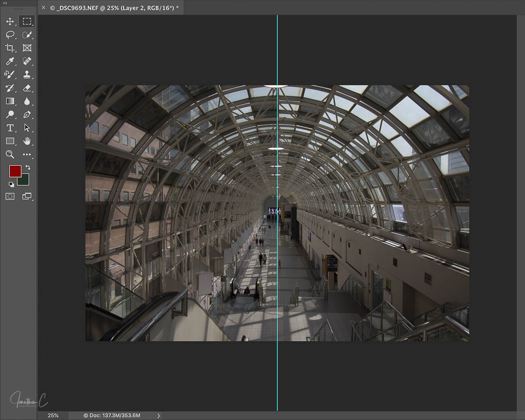Choose the Lasso tool
The width and height of the screenshot is (525, 420).
10,35
